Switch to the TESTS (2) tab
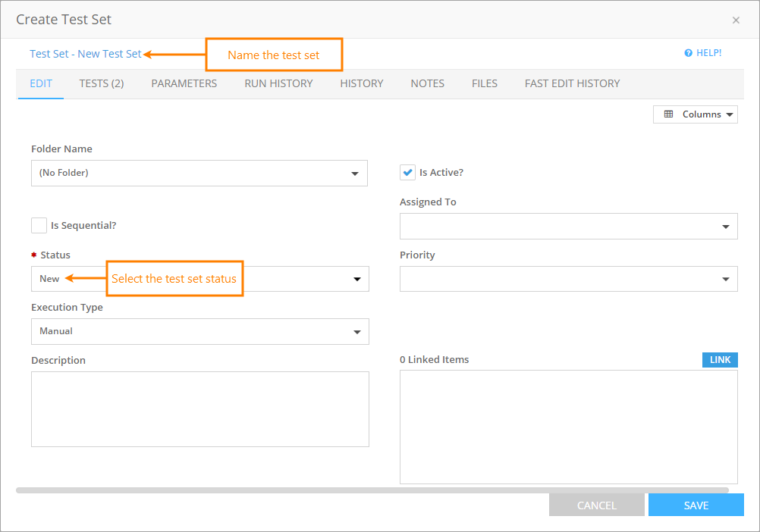The width and height of the screenshot is (760, 532). 101,83
